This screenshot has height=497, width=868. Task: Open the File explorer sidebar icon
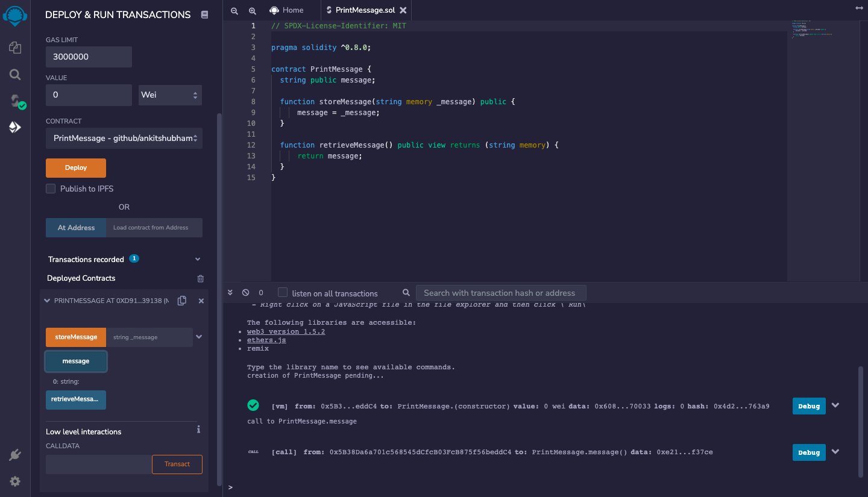pos(15,48)
